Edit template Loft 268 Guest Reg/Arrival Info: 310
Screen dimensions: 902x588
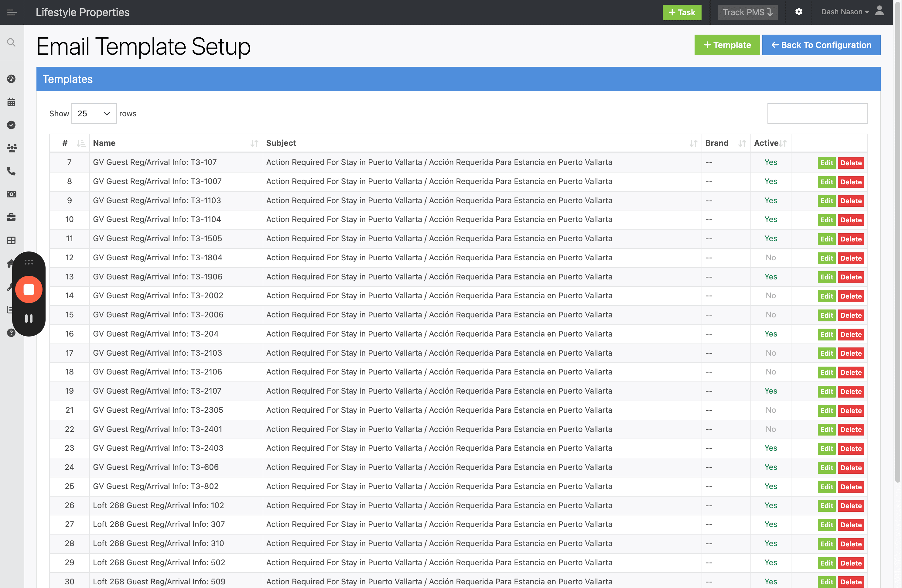click(826, 544)
